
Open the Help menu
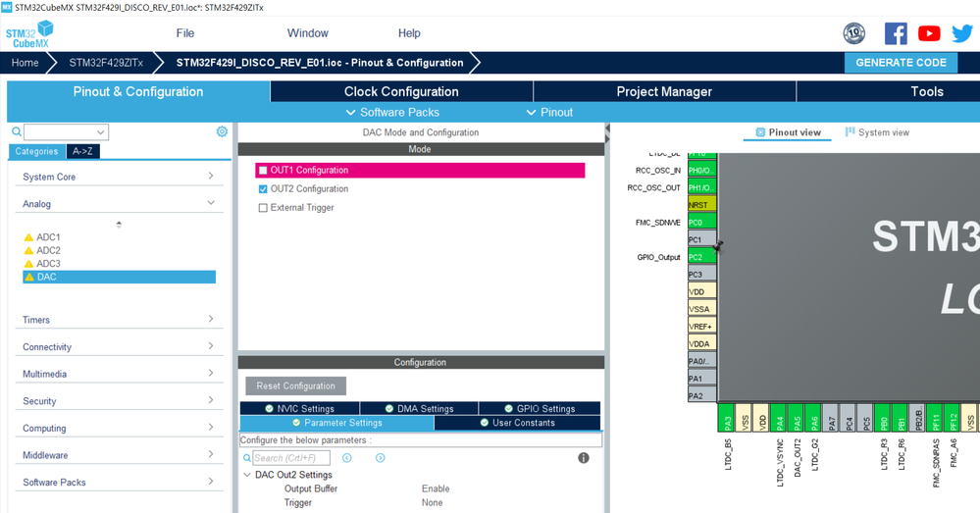(409, 33)
